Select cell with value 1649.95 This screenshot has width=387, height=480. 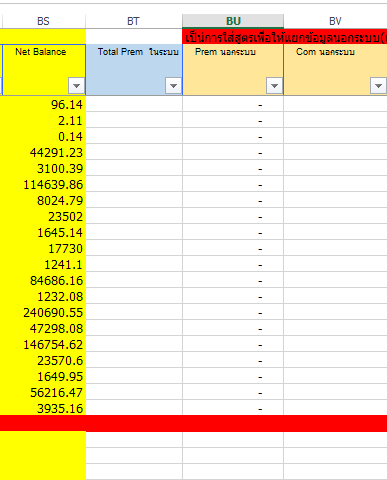[44, 377]
